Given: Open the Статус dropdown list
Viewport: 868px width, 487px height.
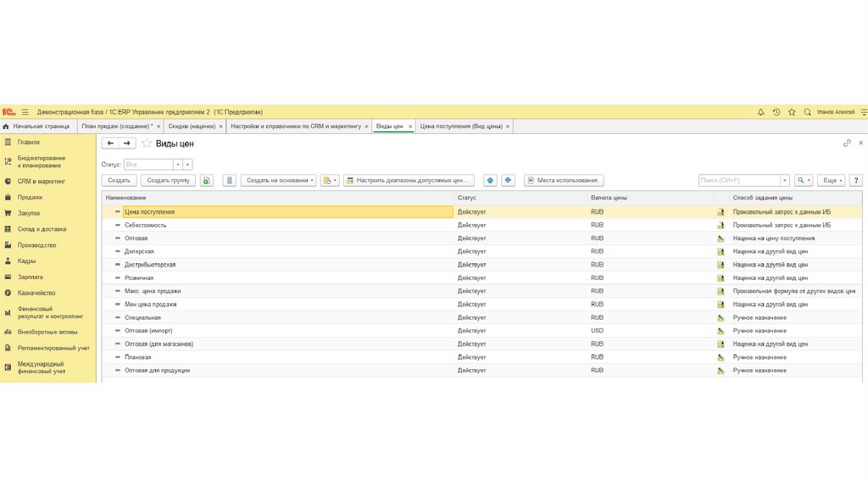Looking at the screenshot, I should click(177, 165).
